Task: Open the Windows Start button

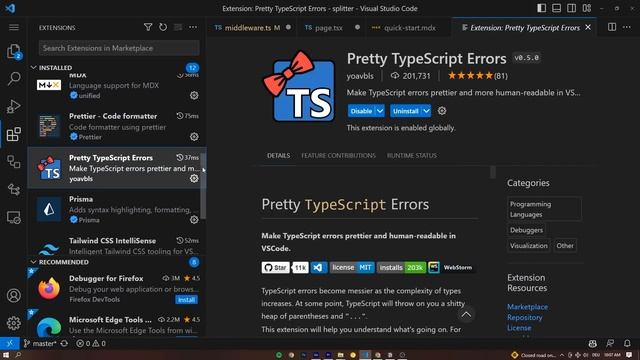Action: pos(6,355)
